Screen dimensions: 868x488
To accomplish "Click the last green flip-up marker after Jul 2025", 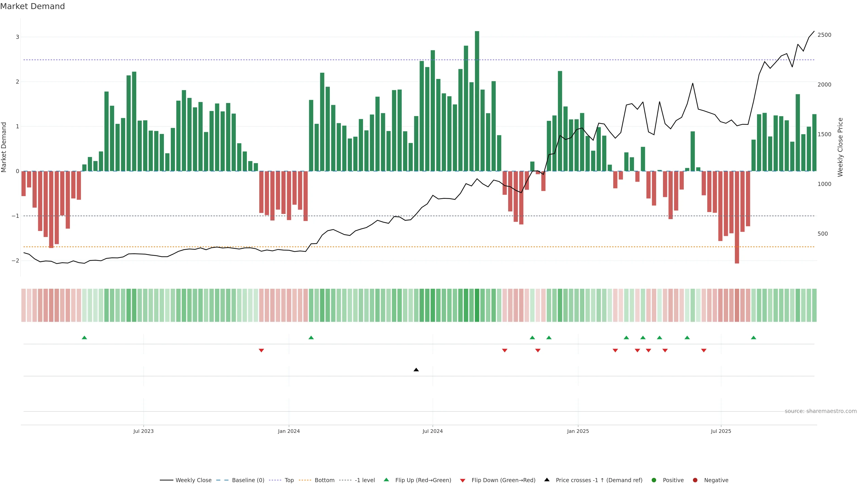I will click(x=753, y=338).
